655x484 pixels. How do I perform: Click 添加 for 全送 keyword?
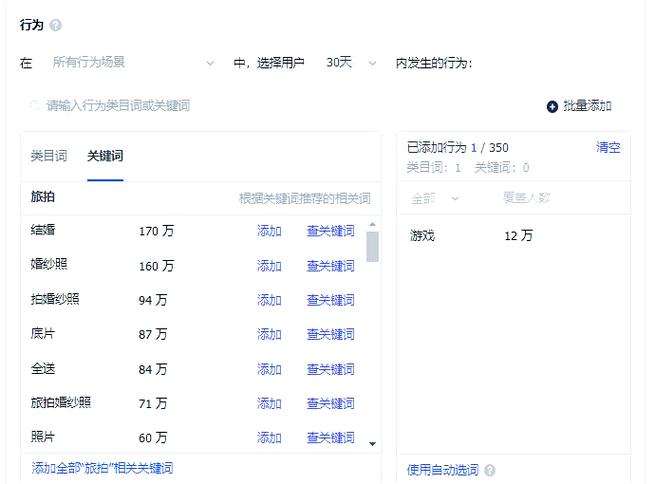[x=269, y=369]
